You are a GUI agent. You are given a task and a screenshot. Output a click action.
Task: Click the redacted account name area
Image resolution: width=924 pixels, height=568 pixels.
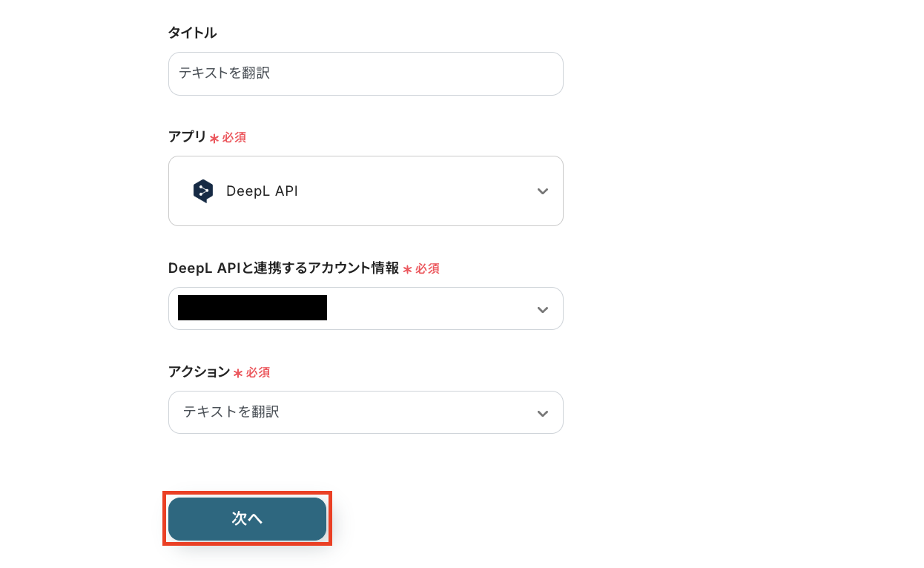252,308
